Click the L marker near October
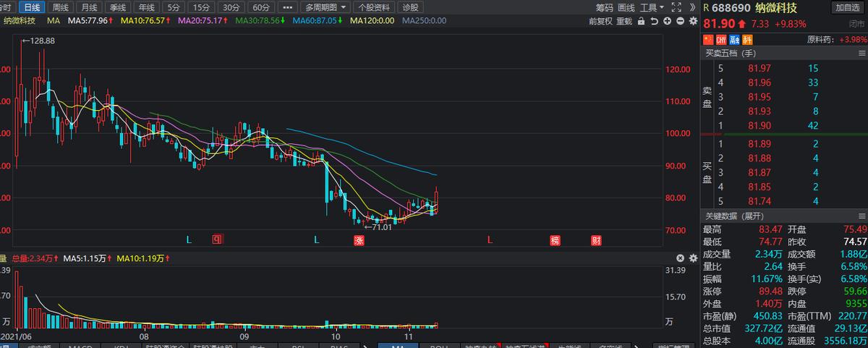Viewport: 868px width, 348px height. [317, 240]
